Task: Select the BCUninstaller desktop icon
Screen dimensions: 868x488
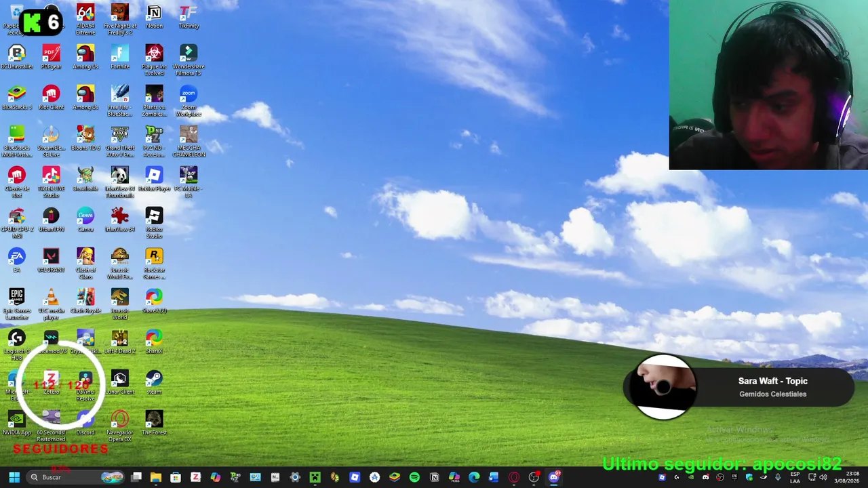Action: (x=17, y=58)
